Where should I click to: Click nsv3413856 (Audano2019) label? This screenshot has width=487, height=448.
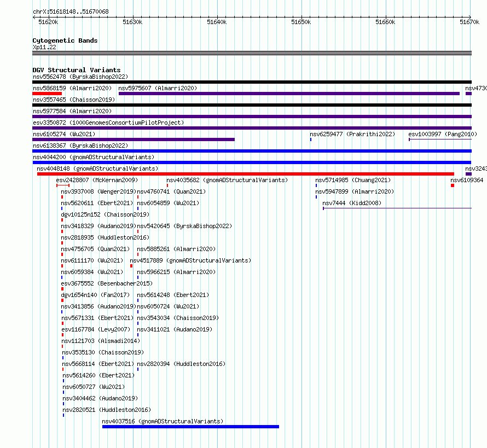[x=98, y=306]
